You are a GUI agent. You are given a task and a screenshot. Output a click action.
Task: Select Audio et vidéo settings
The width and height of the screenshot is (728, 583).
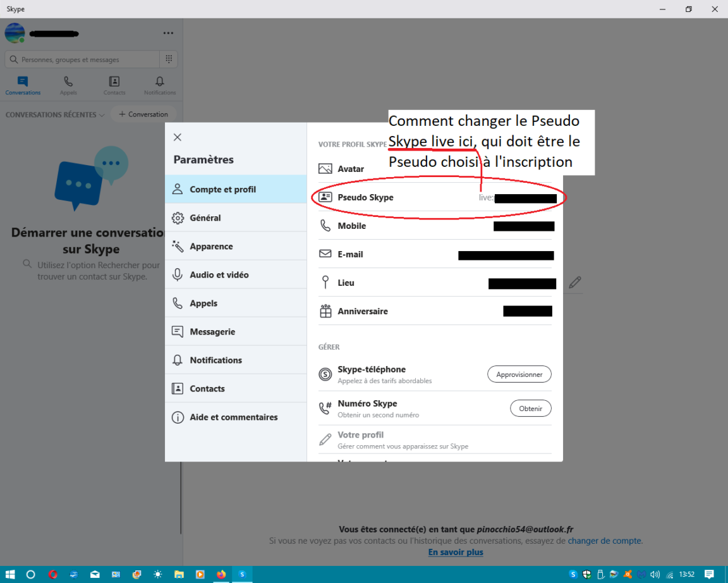(x=219, y=275)
